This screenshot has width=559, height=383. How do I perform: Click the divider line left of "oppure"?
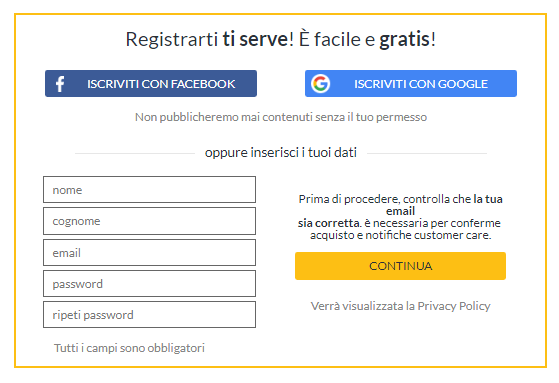(135, 153)
